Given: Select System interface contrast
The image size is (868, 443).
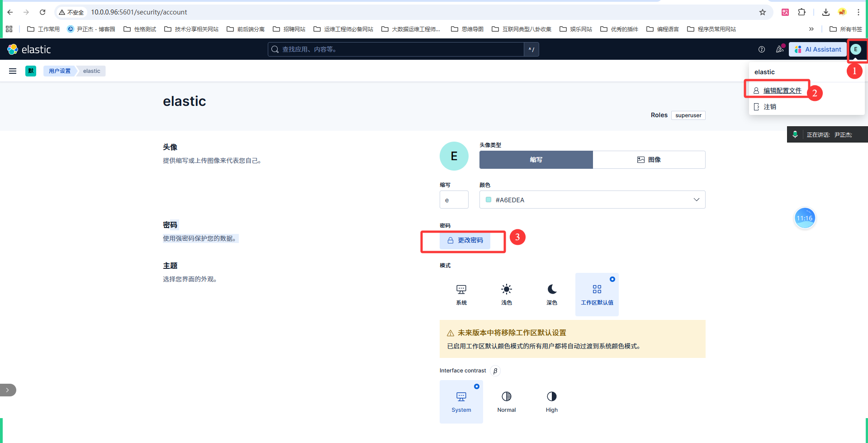Looking at the screenshot, I should 461,402.
